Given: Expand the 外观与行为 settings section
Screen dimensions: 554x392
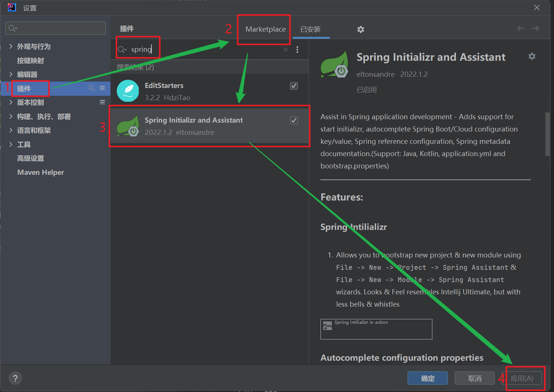Looking at the screenshot, I should click(x=11, y=47).
